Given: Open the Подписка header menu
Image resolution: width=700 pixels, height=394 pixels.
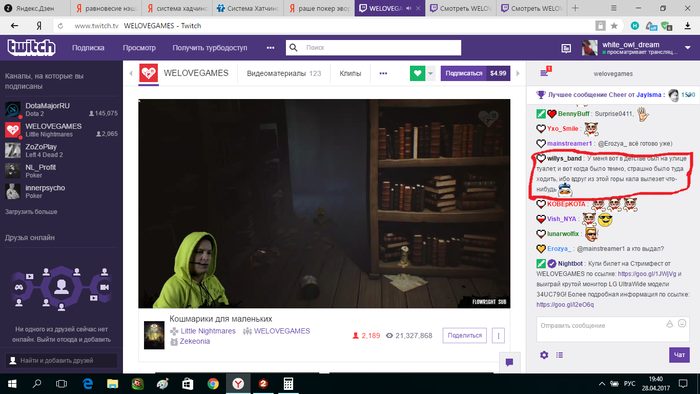Looking at the screenshot, I should [88, 48].
